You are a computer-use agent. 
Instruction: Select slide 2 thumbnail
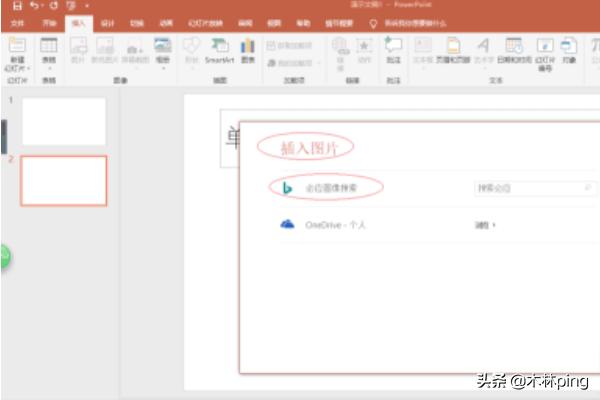coord(64,181)
